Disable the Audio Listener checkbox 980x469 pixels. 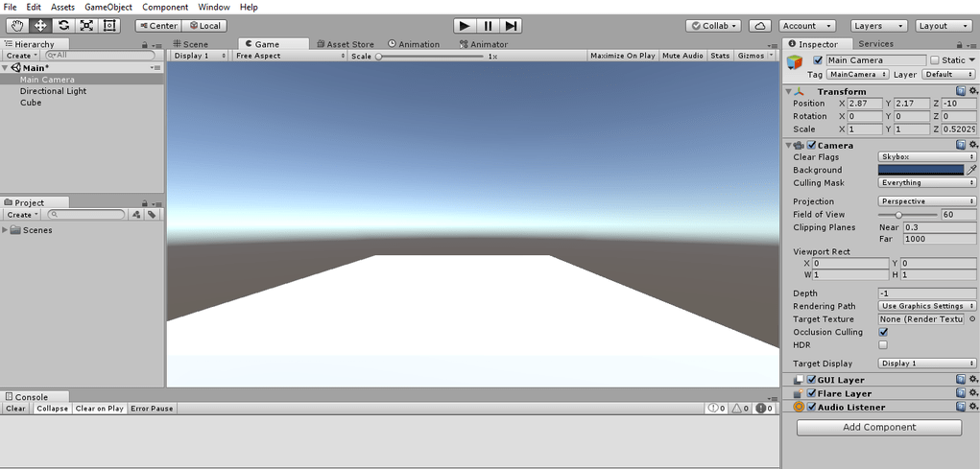pos(811,408)
